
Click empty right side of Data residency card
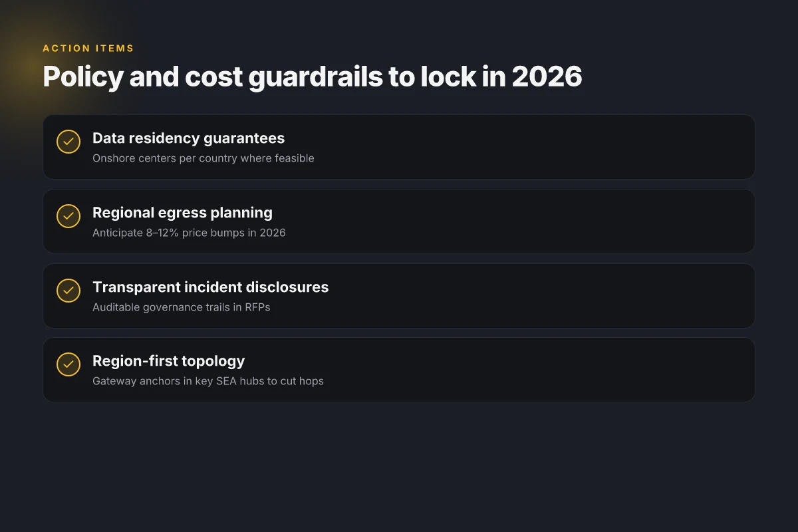point(565,147)
